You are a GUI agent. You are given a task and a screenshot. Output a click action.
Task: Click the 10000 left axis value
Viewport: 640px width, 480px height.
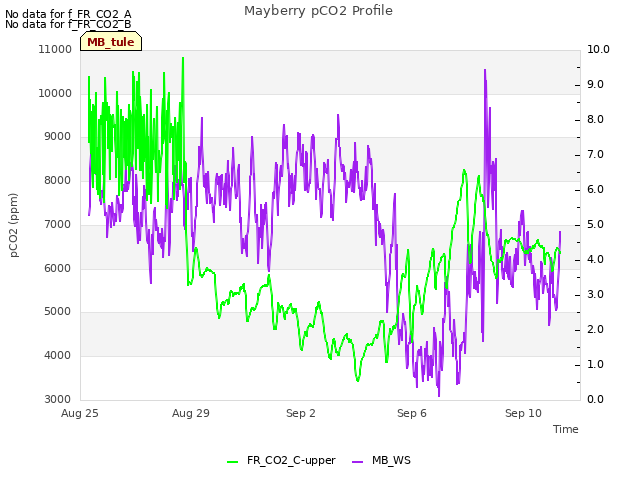(x=55, y=93)
